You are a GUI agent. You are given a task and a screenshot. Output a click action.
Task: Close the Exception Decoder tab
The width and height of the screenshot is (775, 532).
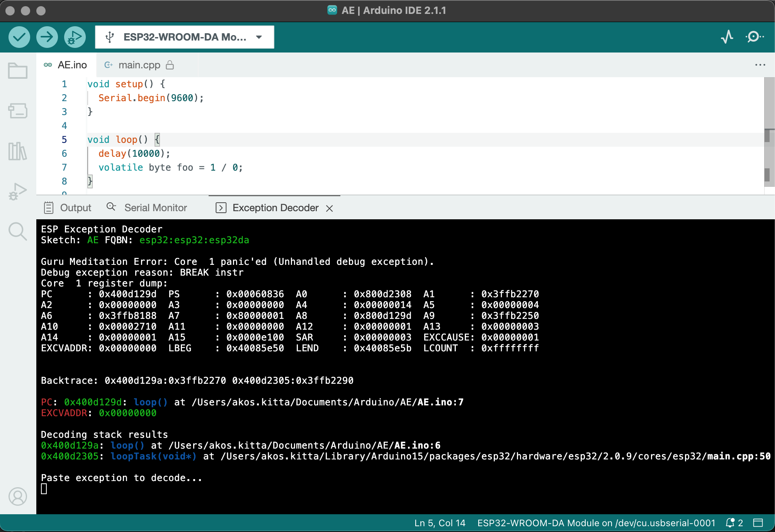click(330, 208)
